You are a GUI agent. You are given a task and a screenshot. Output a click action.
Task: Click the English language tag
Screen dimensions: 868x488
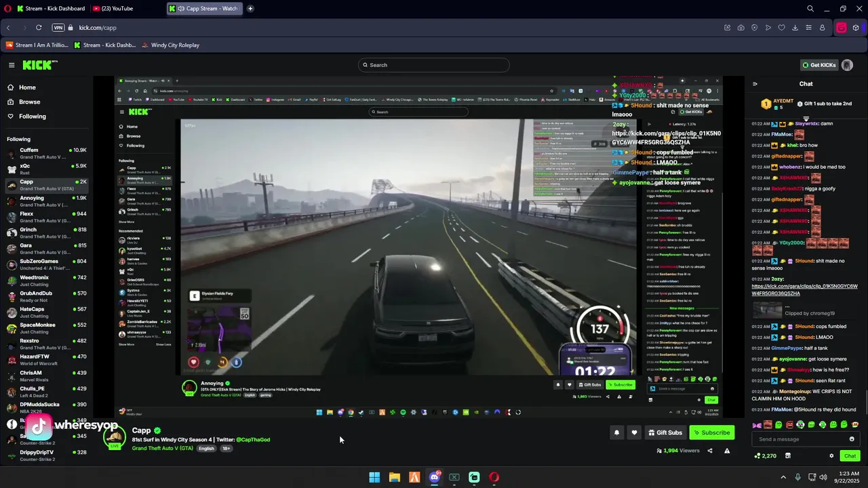(x=206, y=449)
